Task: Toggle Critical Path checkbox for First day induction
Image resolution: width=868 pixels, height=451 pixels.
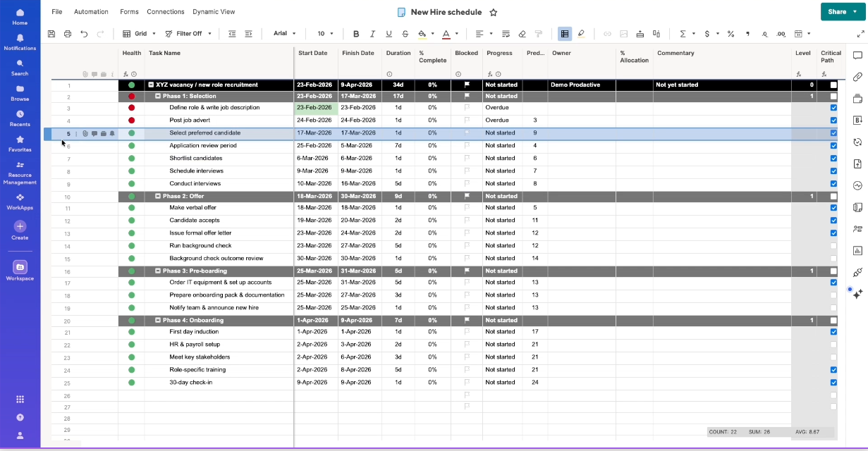Action: click(833, 332)
